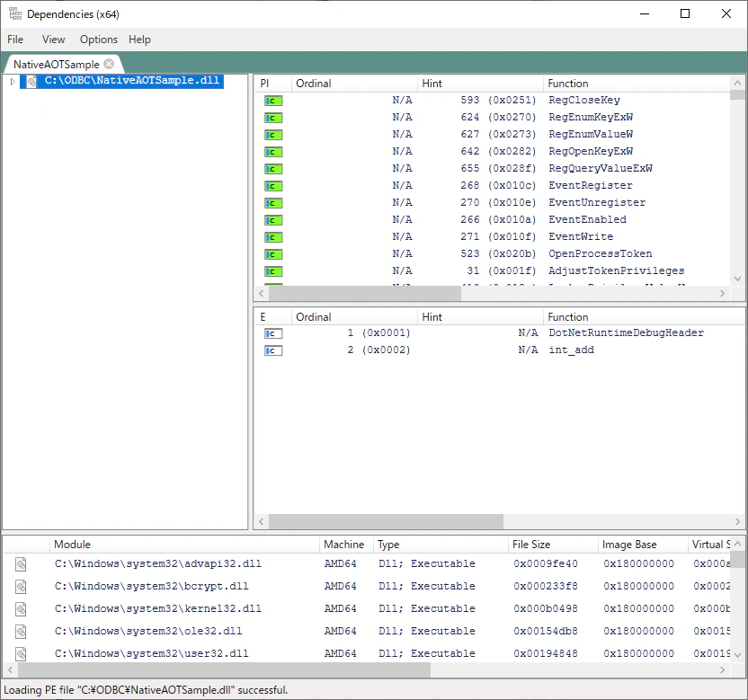This screenshot has width=748, height=700.
Task: Click the import icon for EventUnregister
Action: coord(273,204)
